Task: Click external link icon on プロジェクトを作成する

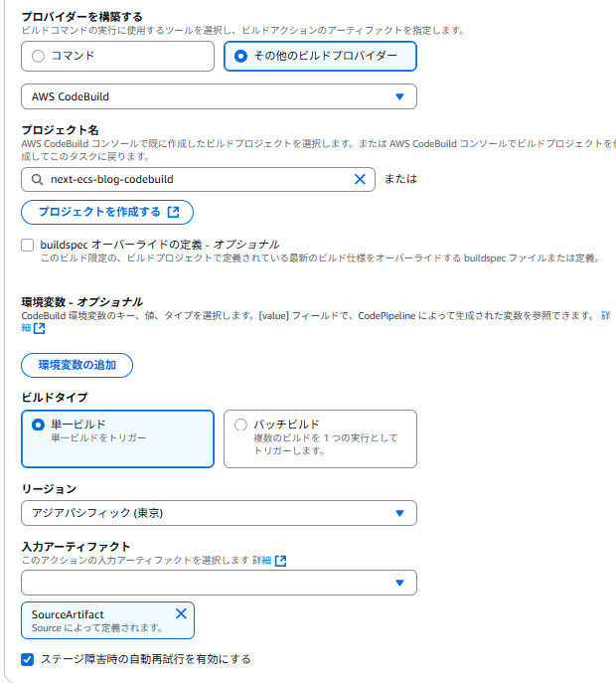Action: [x=174, y=213]
